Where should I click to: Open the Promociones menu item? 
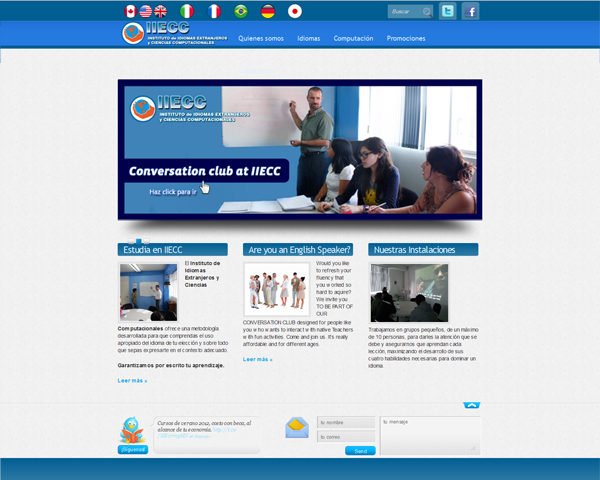coord(406,38)
